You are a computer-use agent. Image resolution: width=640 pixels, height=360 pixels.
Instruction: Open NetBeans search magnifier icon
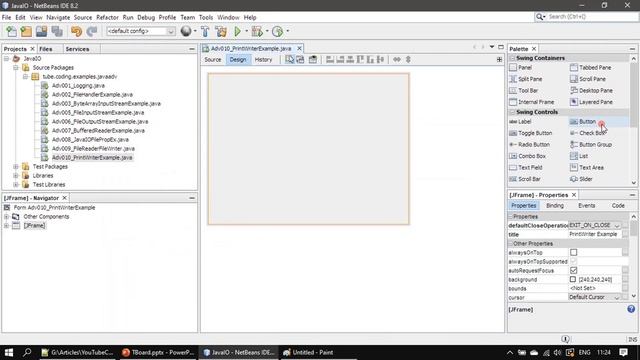[x=540, y=17]
